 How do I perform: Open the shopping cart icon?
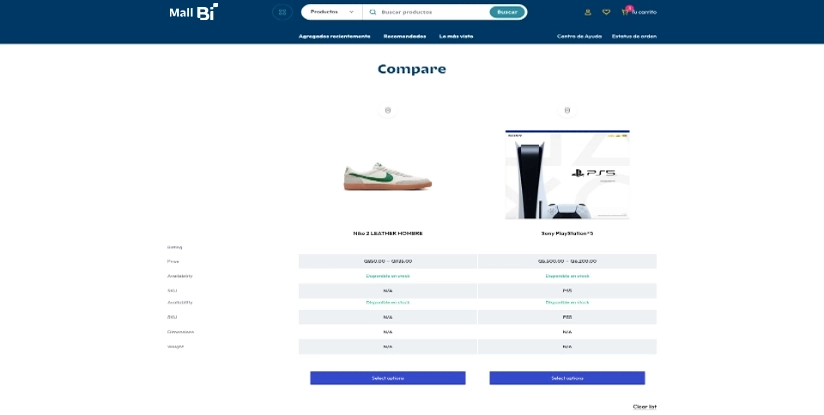(x=625, y=12)
